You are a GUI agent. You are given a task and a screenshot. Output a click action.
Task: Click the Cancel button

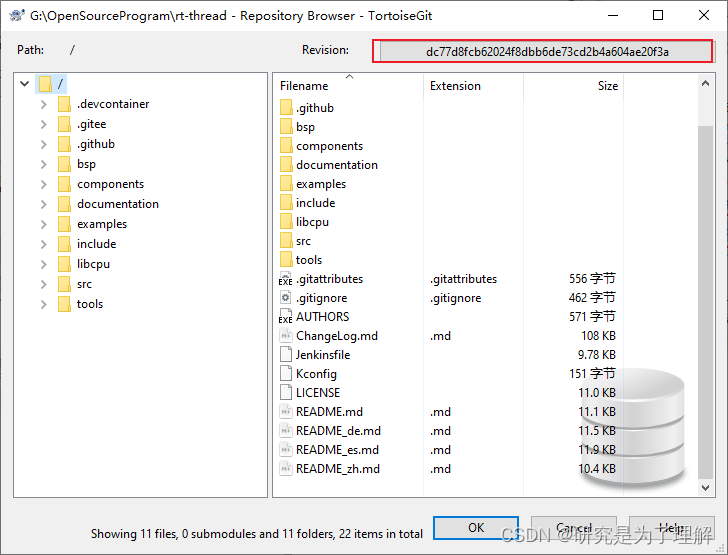[574, 528]
